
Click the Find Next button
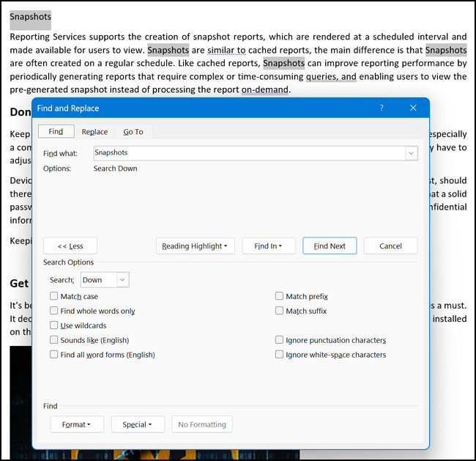[330, 246]
